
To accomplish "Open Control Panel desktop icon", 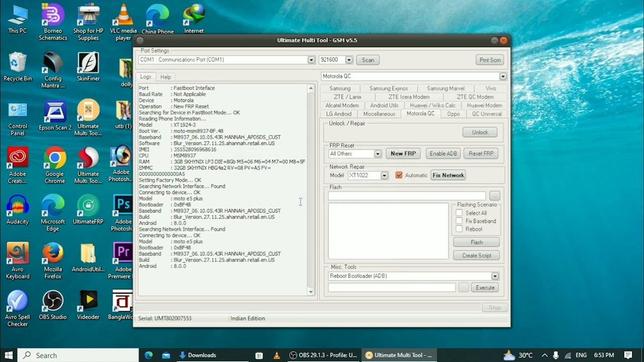I will (18, 118).
